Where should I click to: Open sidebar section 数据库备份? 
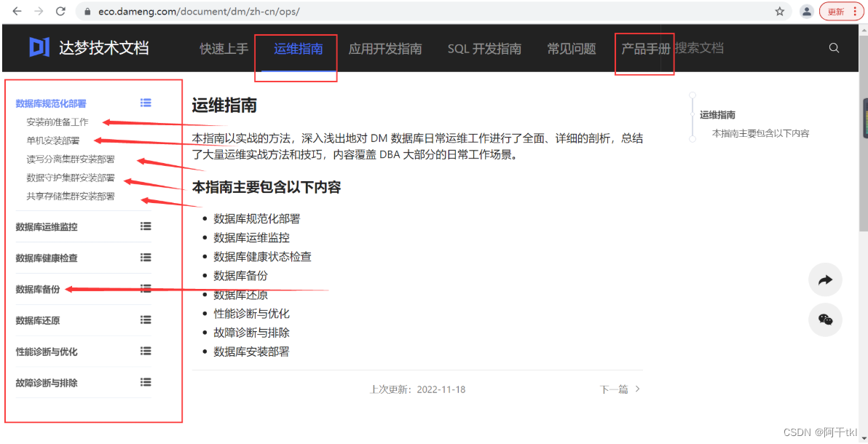(38, 289)
